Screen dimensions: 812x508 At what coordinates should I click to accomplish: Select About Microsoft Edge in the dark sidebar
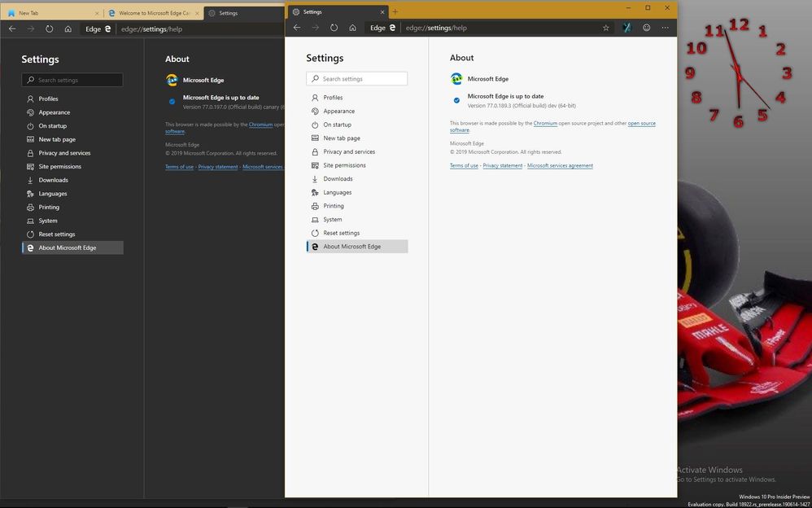[x=72, y=247]
